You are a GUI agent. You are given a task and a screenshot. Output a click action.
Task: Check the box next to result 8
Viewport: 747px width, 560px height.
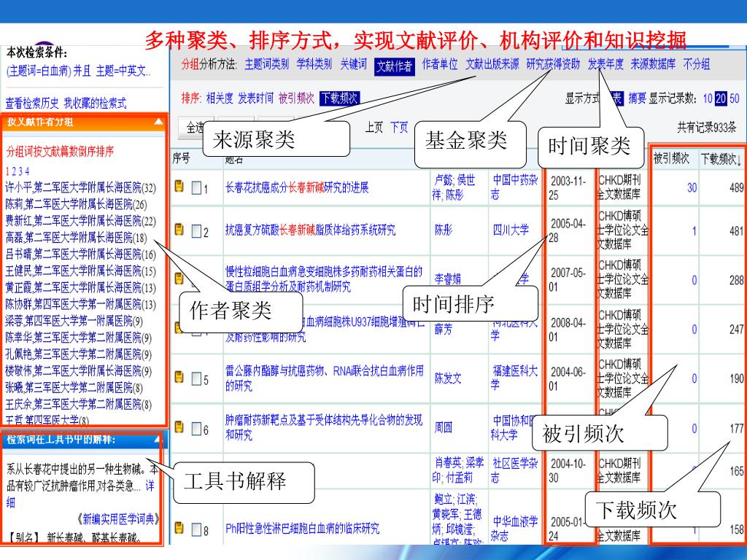tap(196, 529)
